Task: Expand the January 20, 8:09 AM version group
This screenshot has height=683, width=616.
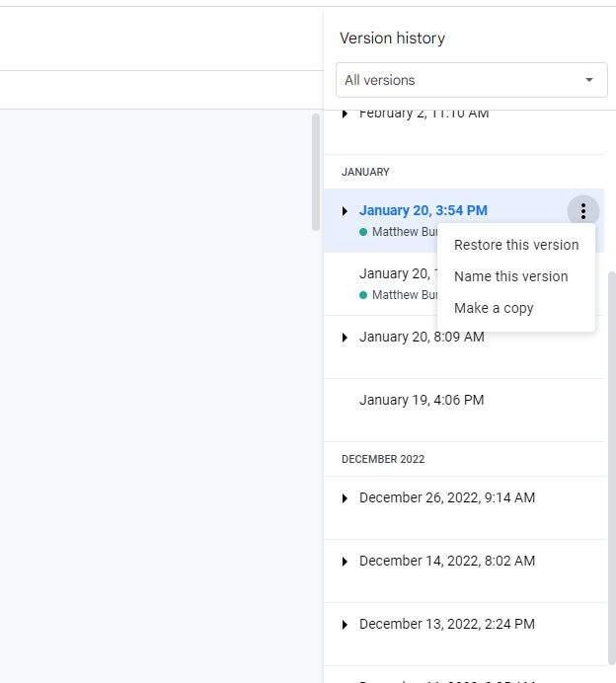Action: point(345,338)
